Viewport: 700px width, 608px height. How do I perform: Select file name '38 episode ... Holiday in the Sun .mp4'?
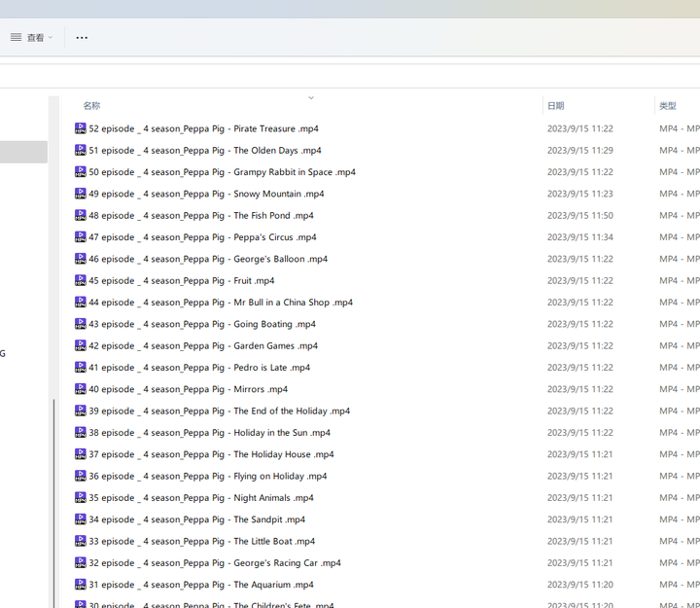tap(210, 433)
